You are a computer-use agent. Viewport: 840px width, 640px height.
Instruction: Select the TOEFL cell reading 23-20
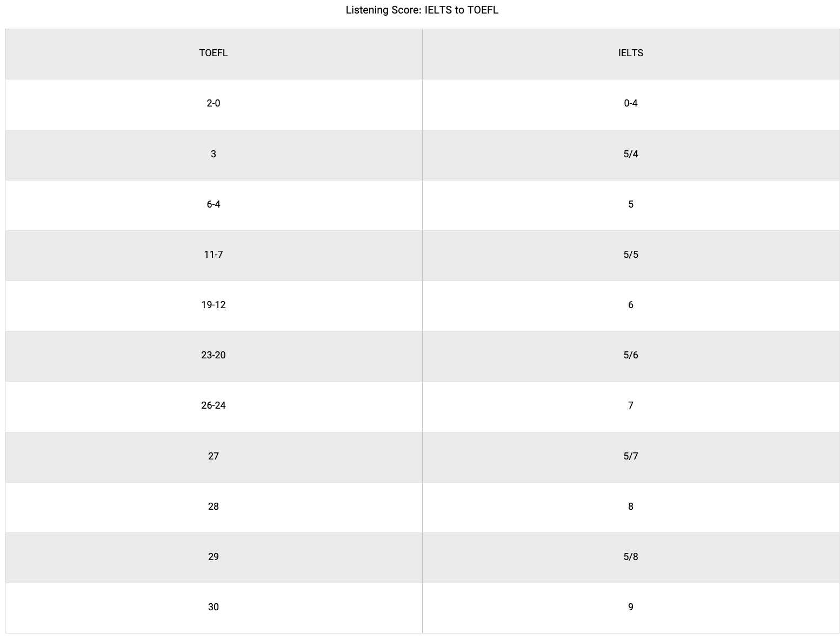[214, 355]
